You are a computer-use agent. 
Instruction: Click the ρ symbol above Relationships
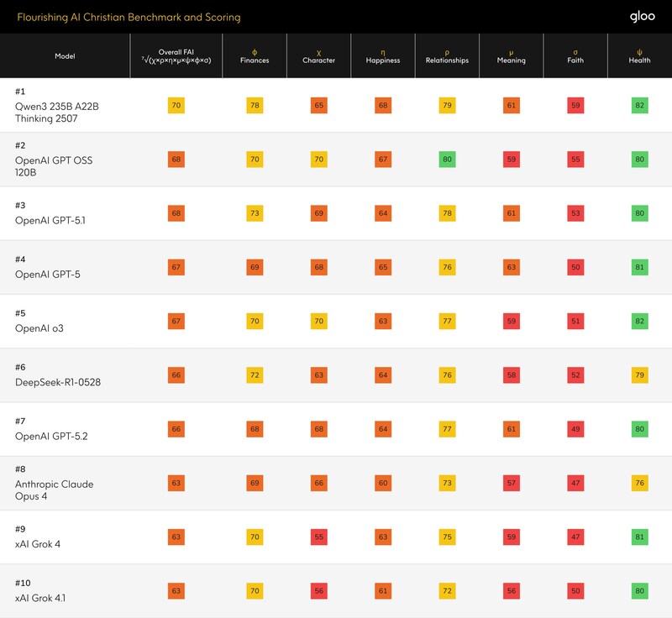pos(447,51)
